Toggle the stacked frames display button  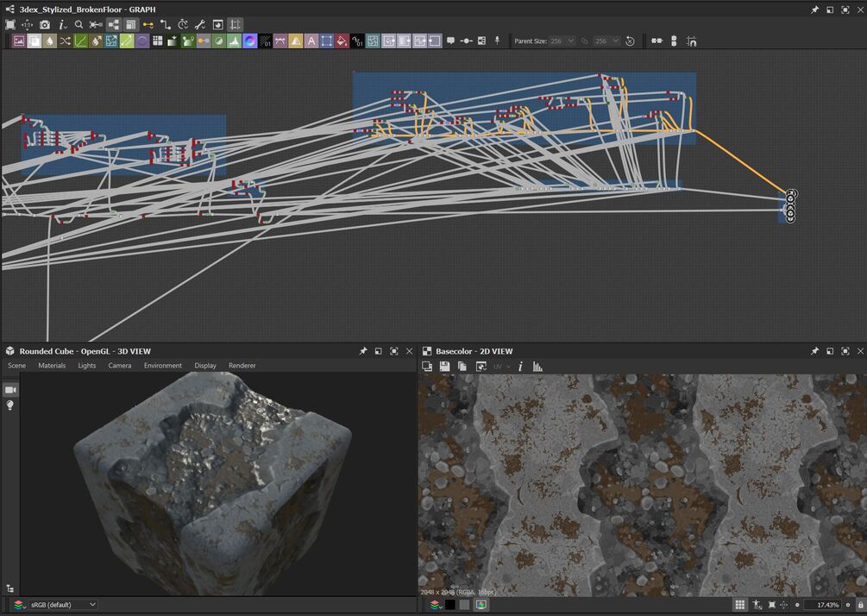130,25
